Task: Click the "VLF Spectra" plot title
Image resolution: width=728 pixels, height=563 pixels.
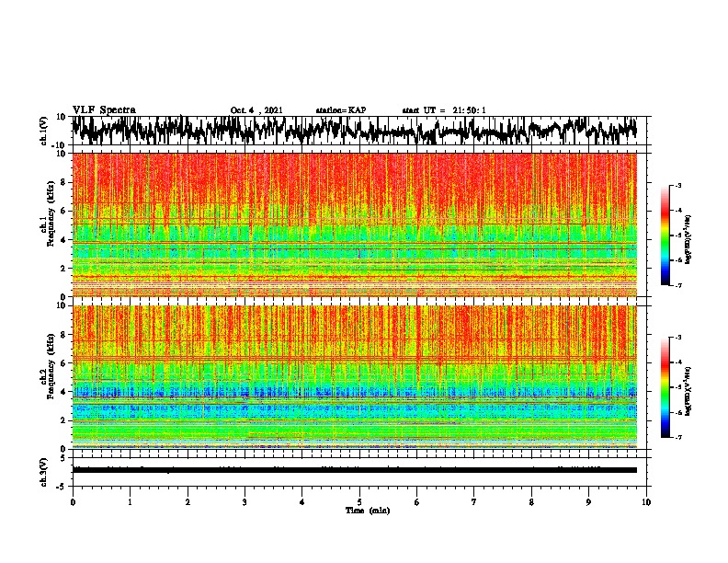Action: tap(104, 110)
